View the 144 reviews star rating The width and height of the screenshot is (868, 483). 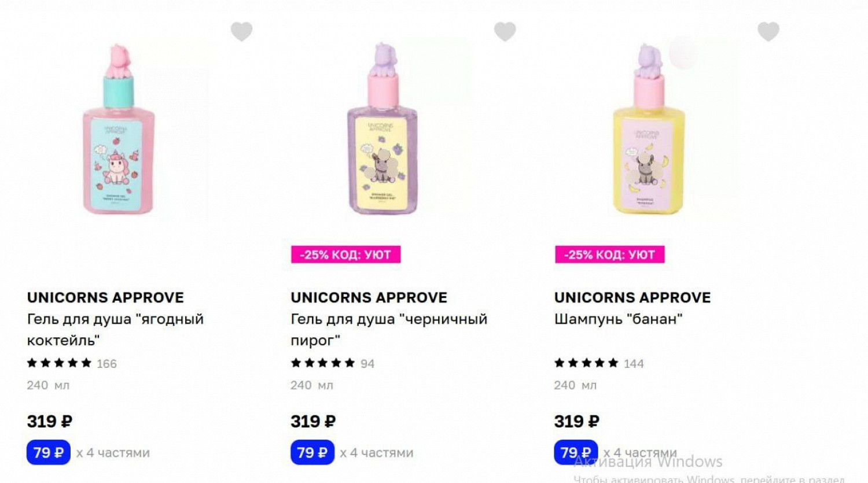(599, 363)
